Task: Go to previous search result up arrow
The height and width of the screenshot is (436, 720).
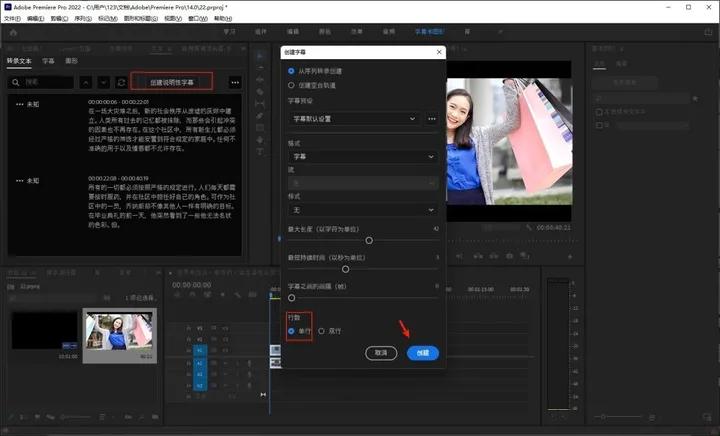Action: (x=86, y=81)
